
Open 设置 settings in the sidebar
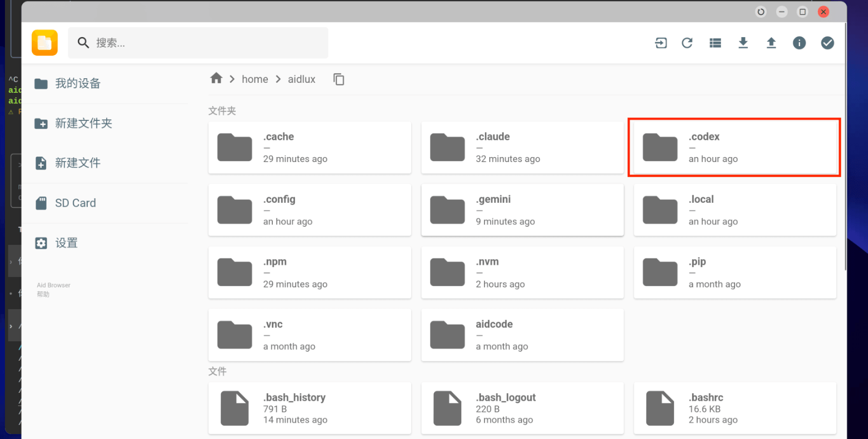pyautogui.click(x=66, y=243)
